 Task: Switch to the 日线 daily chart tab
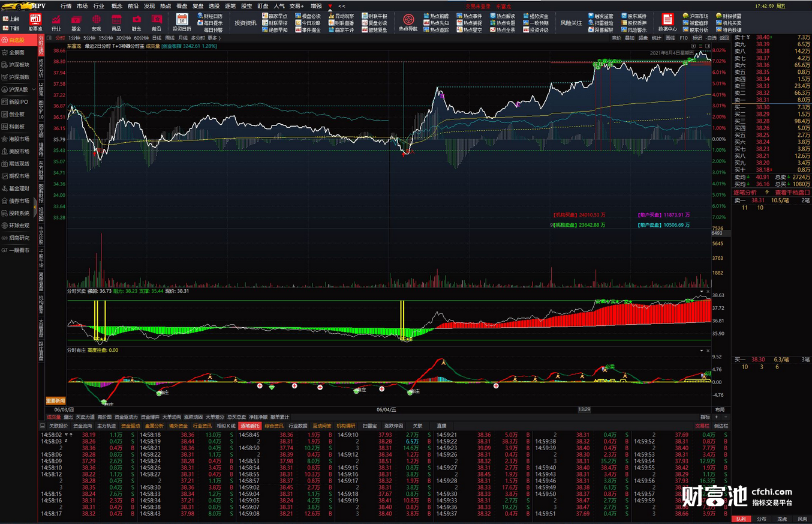157,38
